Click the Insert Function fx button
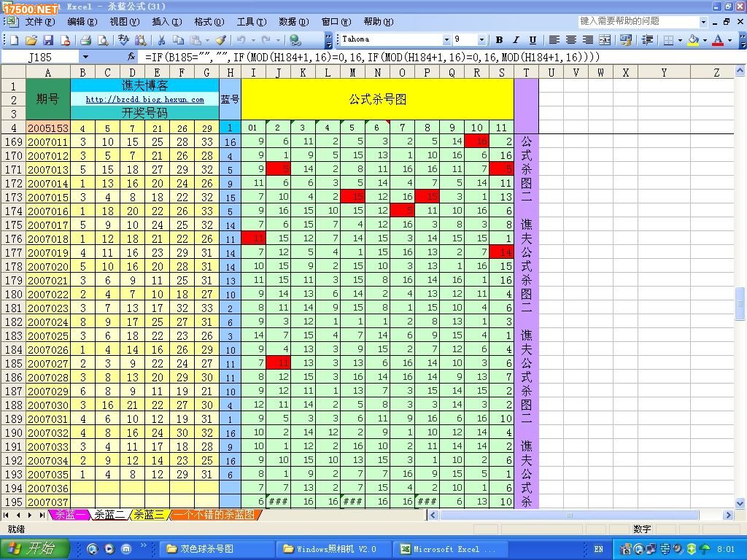Screen dimensions: 747x560 (131, 57)
